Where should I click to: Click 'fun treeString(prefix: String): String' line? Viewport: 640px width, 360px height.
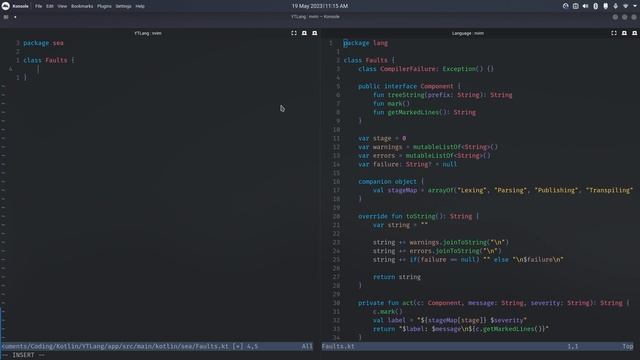click(442, 95)
